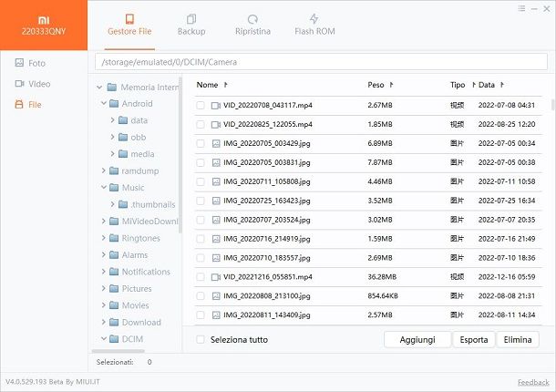
Task: Select the Movies folder icon
Action: tap(114, 305)
